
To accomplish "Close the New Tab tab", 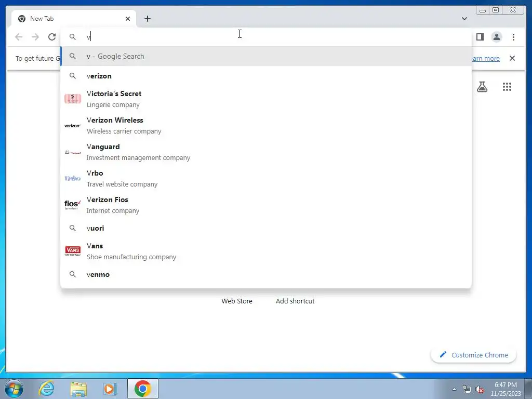I will 128,19.
